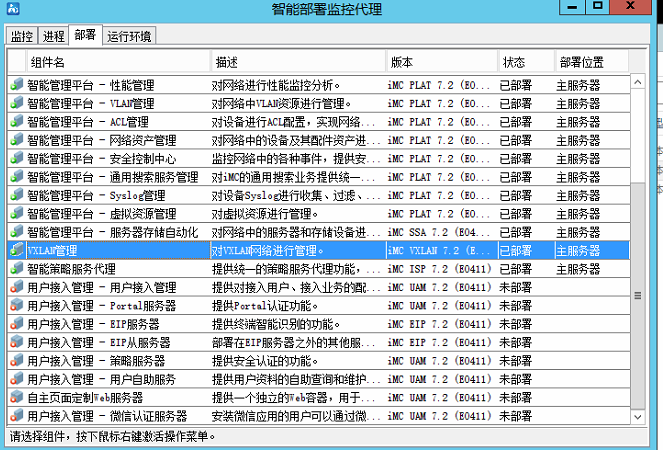Click version iMC SSA 7.2 cell

(x=438, y=233)
